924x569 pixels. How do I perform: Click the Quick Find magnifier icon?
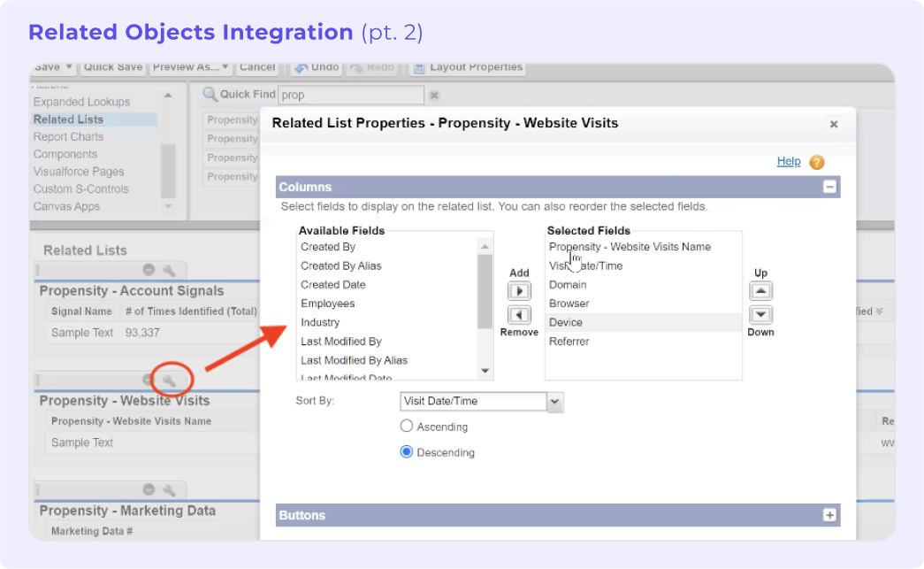[x=210, y=95]
